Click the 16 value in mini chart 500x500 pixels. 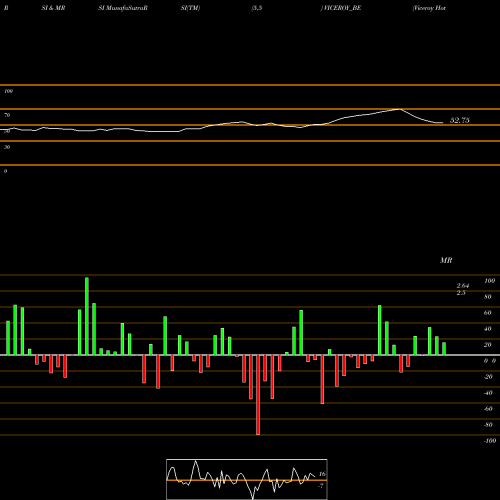pos(322,474)
